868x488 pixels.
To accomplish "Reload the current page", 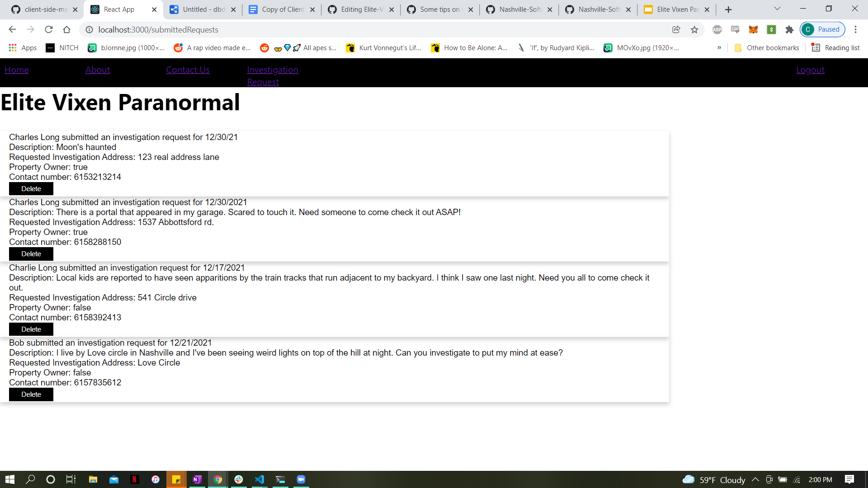I will tap(48, 29).
